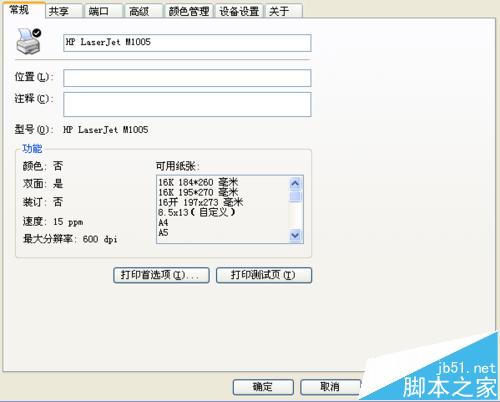The image size is (500, 402).
Task: Open the 关于 tab
Action: click(284, 11)
